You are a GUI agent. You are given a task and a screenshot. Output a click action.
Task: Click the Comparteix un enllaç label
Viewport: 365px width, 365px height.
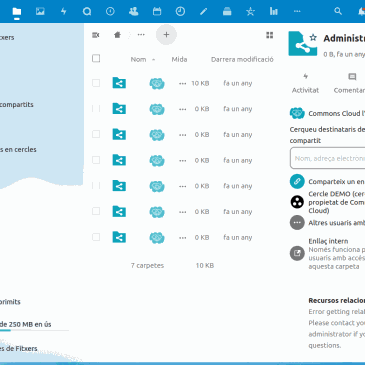336,182
